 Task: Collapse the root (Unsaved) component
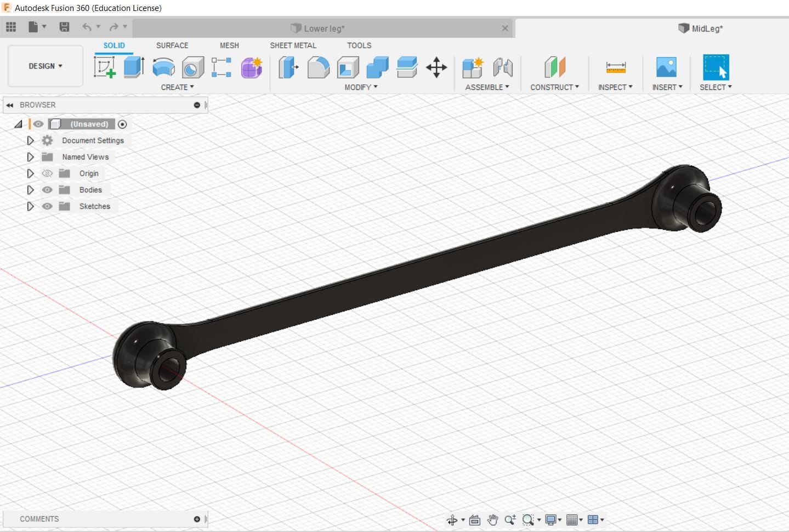coord(19,124)
